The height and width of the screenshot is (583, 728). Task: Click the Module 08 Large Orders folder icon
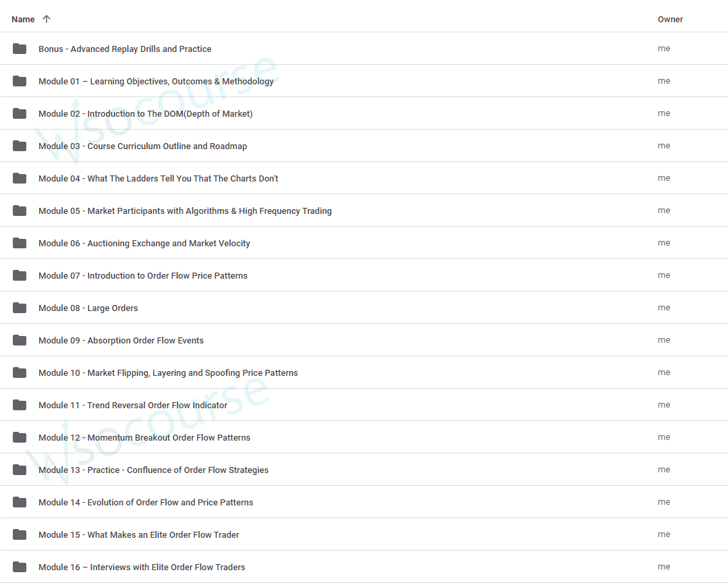click(x=20, y=308)
